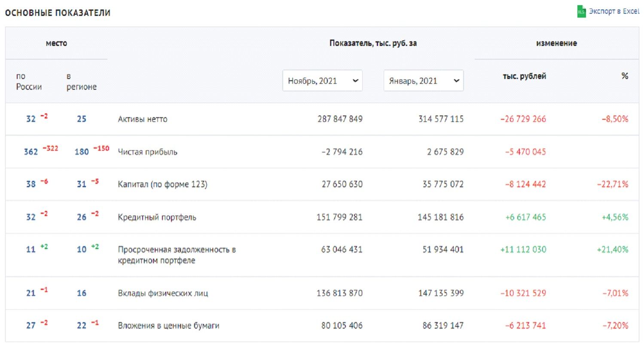Click the % change column header
The image size is (644, 345).
[x=624, y=76]
